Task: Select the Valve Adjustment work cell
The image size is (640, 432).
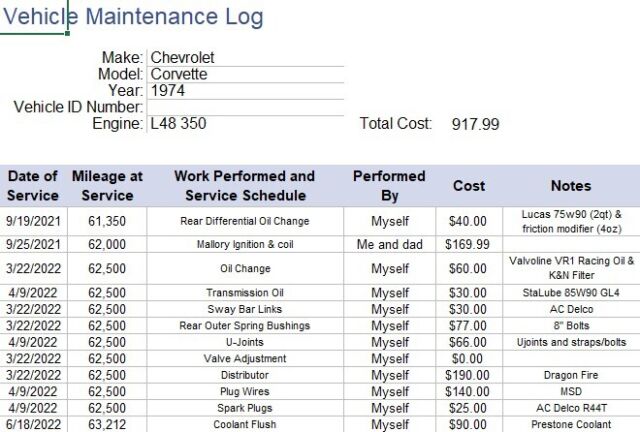Action: pos(244,358)
